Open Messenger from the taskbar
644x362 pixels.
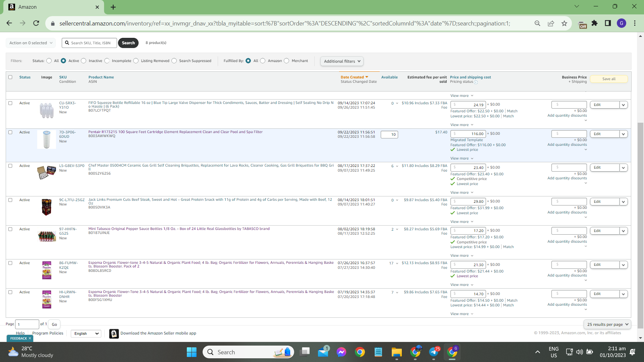pos(341,352)
